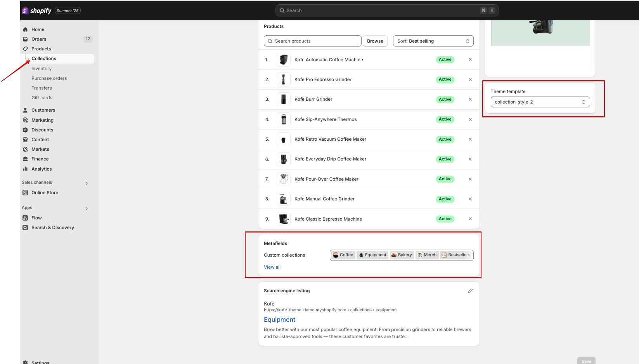
Task: Open Kofe Pro Espresso Grinder thumbnail
Action: (x=284, y=79)
